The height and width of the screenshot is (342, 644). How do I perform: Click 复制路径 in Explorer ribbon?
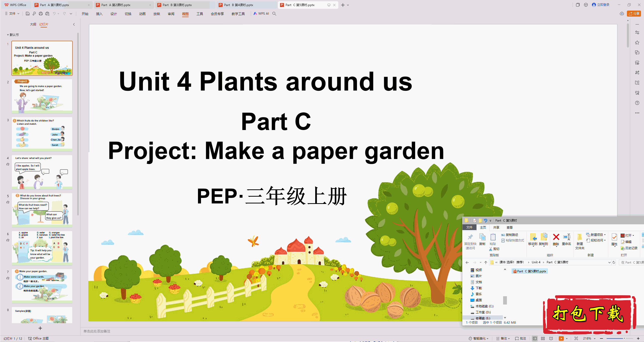(x=510, y=235)
